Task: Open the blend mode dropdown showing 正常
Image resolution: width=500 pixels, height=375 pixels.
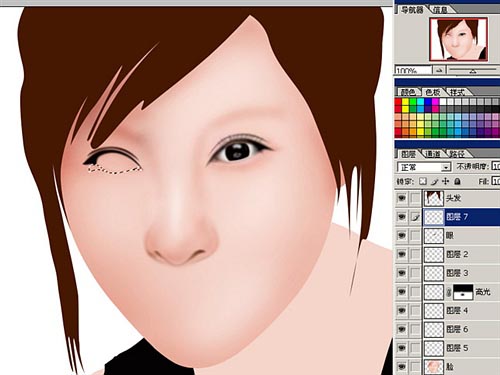Action: point(424,167)
